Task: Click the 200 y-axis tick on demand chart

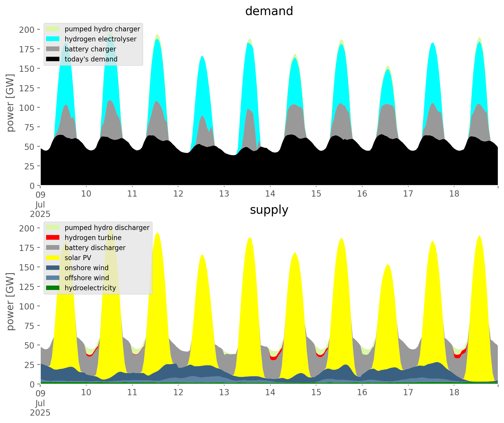Action: coord(27,30)
